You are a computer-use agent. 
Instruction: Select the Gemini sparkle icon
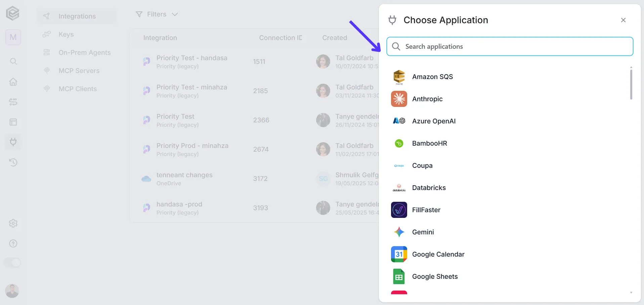click(399, 232)
